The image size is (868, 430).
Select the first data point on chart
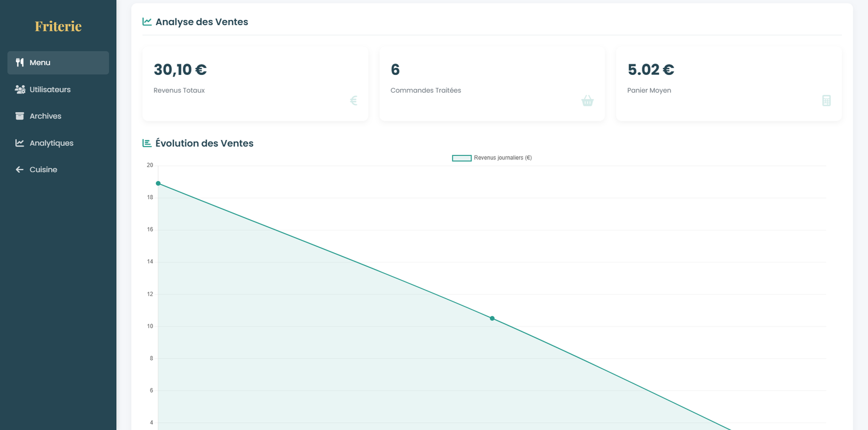tap(158, 183)
